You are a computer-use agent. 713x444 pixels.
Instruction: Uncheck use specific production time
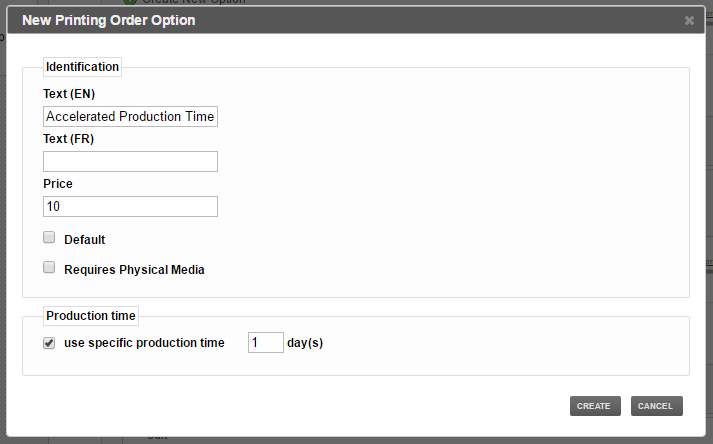click(49, 343)
